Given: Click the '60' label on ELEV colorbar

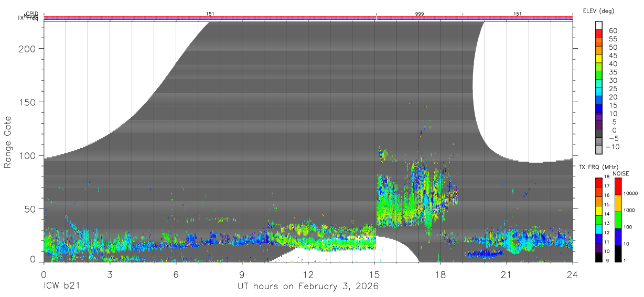Looking at the screenshot, I should point(612,31).
